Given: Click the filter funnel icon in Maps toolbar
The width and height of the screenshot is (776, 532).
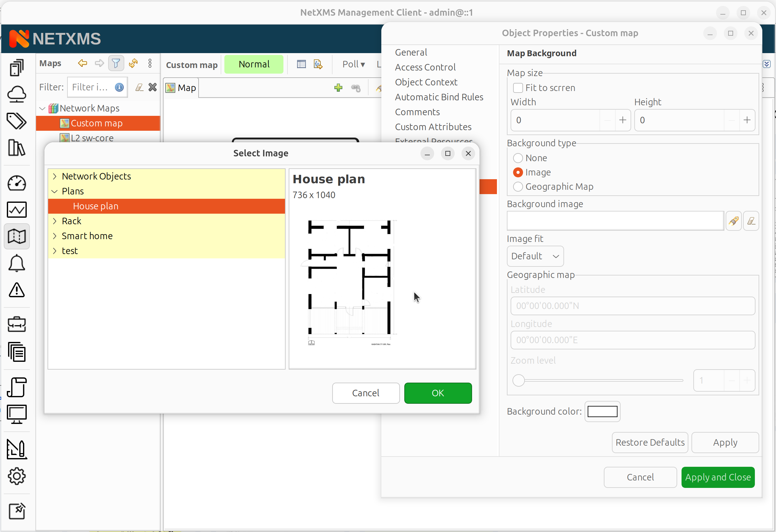Looking at the screenshot, I should [x=116, y=63].
